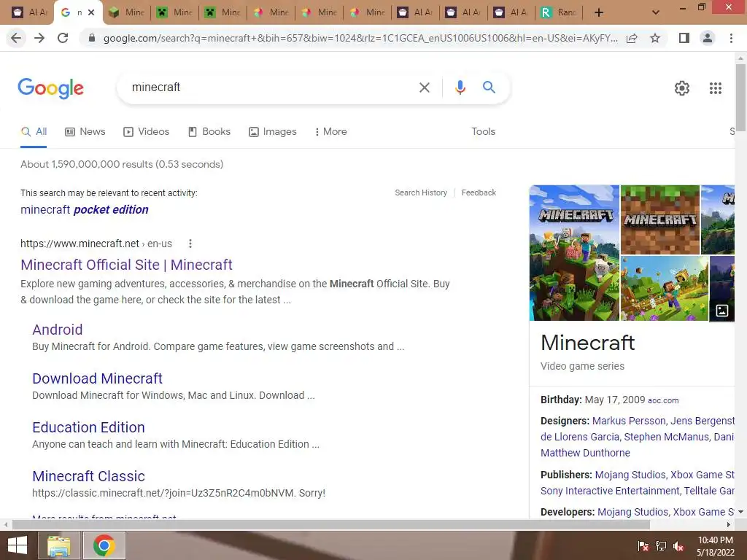View site info via padlock icon
Image resolution: width=747 pixels, height=560 pixels.
point(92,38)
